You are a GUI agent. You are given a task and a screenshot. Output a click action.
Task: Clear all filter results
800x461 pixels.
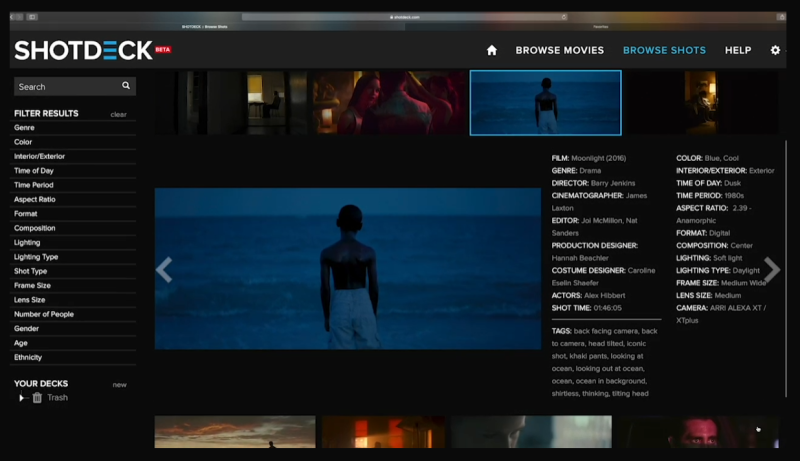pos(118,114)
